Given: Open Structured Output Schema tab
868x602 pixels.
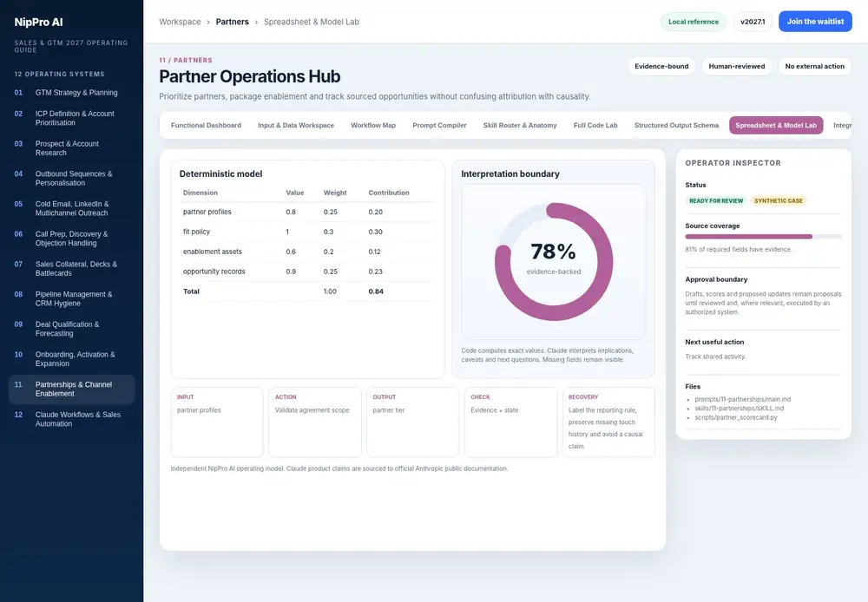Looking at the screenshot, I should click(676, 125).
